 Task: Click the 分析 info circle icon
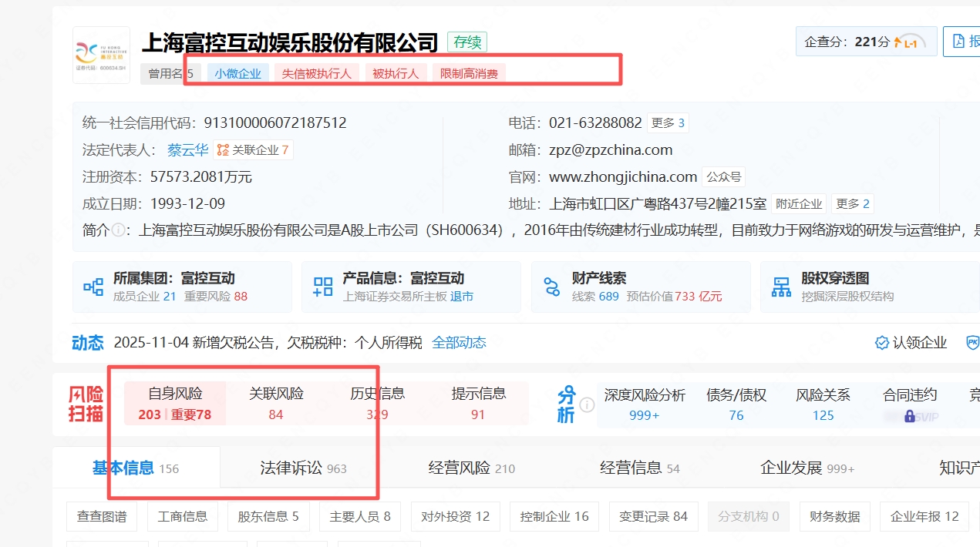pyautogui.click(x=587, y=404)
